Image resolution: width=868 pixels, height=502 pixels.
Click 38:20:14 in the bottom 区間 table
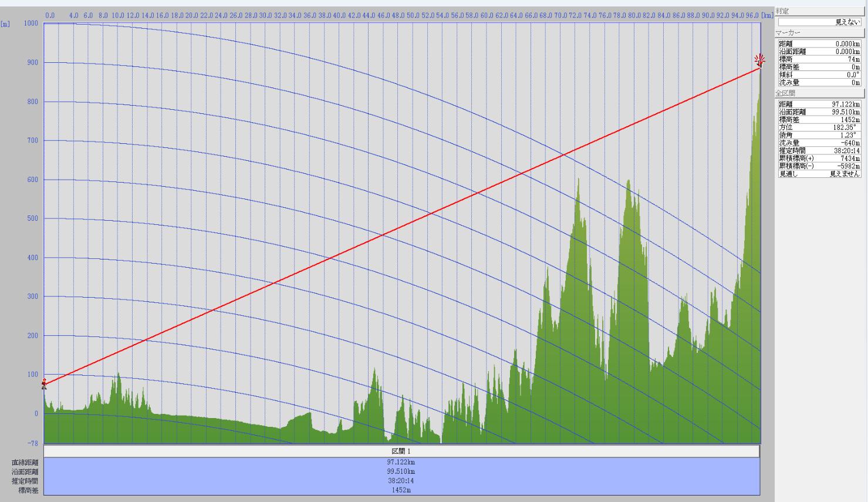[x=401, y=481]
